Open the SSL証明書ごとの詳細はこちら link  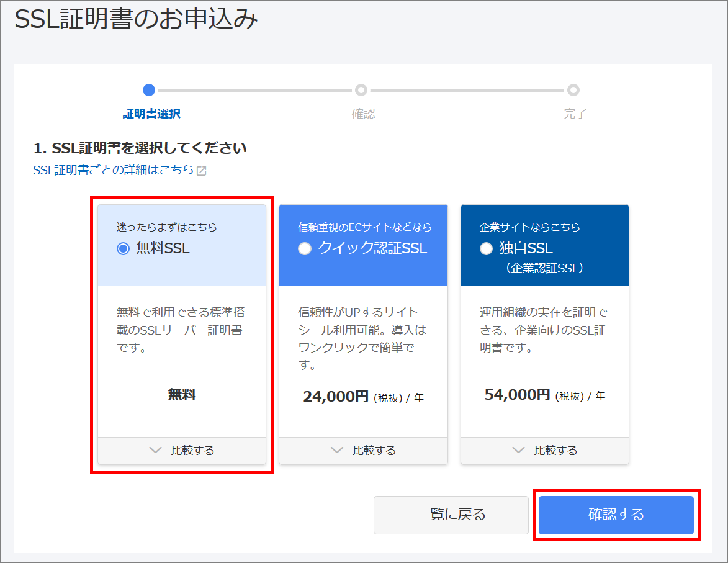click(x=114, y=170)
